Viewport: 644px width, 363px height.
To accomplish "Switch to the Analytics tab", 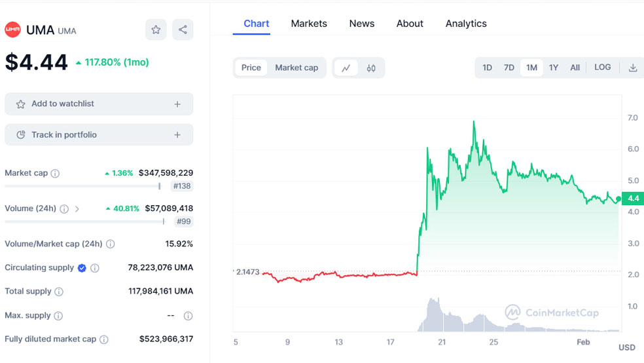I will (465, 24).
